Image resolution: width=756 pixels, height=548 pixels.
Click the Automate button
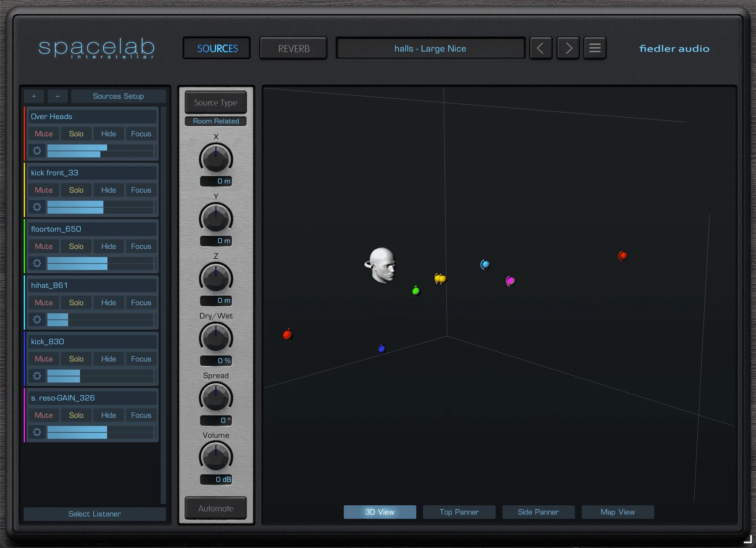(x=216, y=508)
